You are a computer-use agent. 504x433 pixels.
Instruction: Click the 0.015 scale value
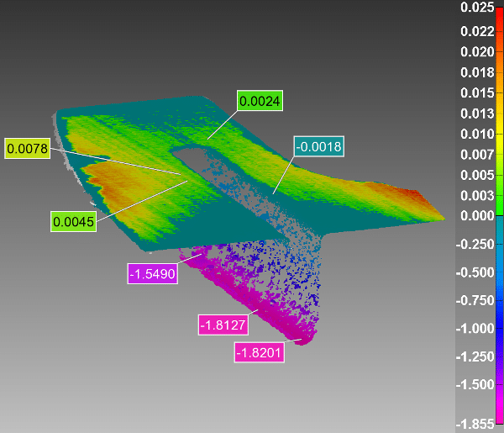pyautogui.click(x=477, y=93)
